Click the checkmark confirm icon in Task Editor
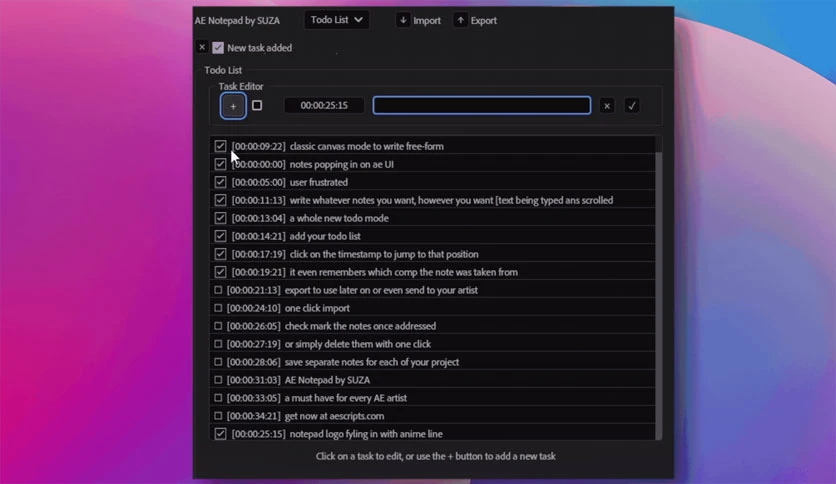Viewport: 836px width, 484px height. (x=632, y=106)
